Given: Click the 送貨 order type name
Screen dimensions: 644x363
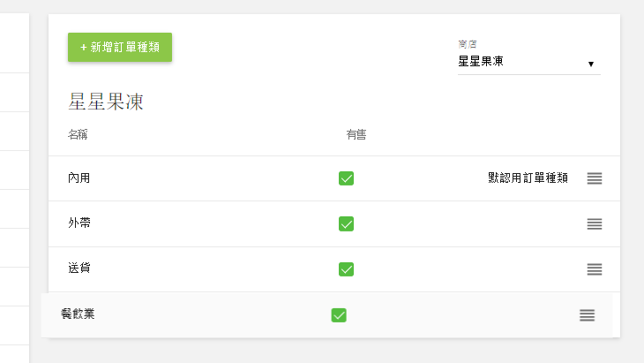Looking at the screenshot, I should tap(79, 268).
